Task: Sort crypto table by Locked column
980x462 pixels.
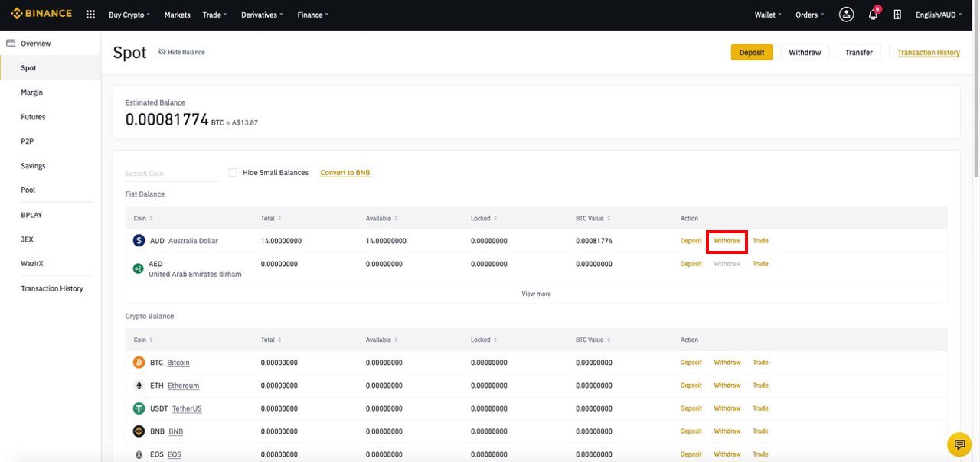Action: pos(484,340)
